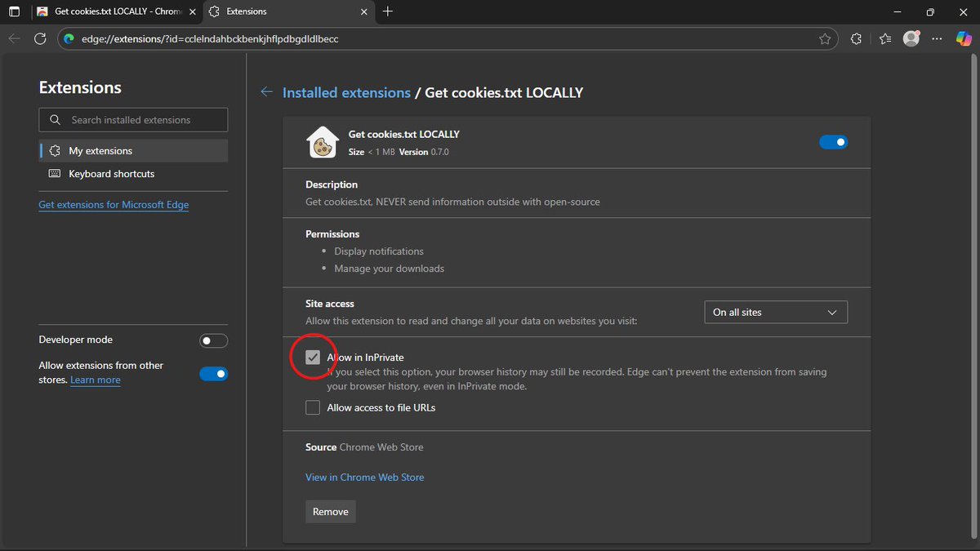
Task: Click the Source Chrome Web Store text
Action: (x=364, y=447)
